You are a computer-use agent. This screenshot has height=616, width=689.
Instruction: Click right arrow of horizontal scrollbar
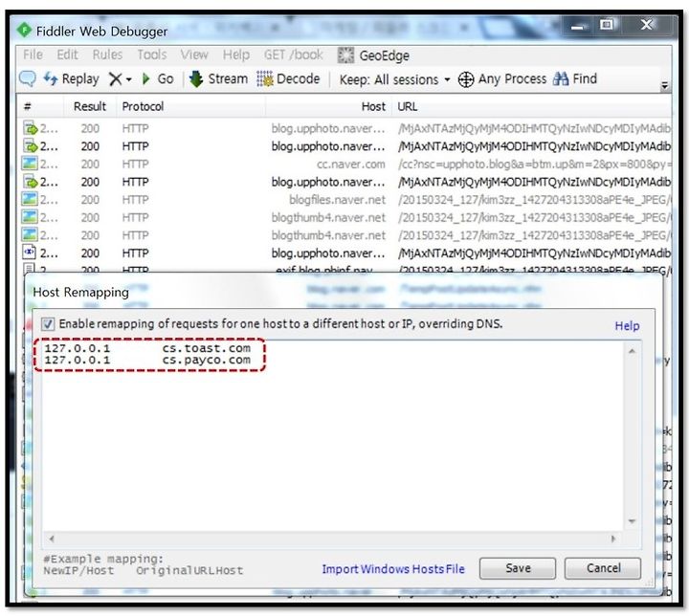tap(613, 539)
